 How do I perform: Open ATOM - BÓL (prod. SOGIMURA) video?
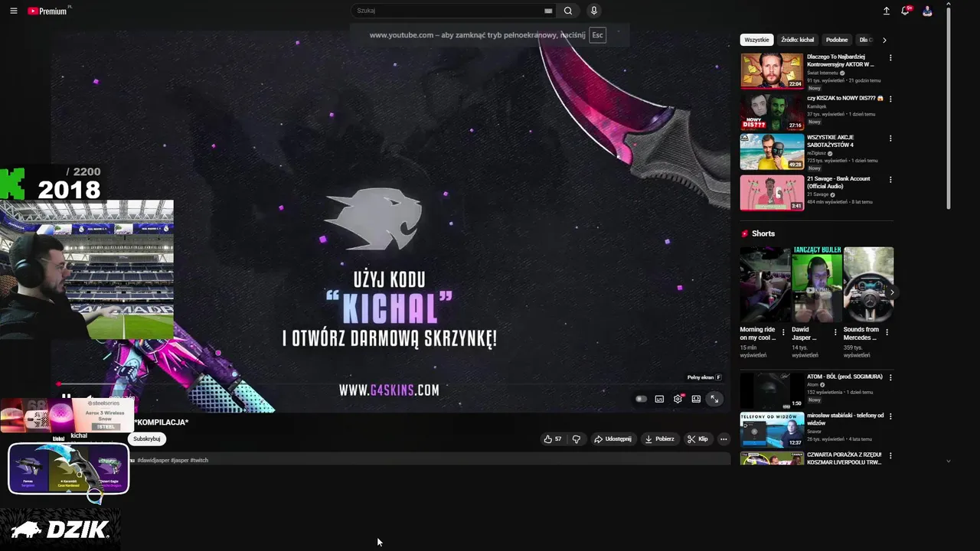pos(844,377)
